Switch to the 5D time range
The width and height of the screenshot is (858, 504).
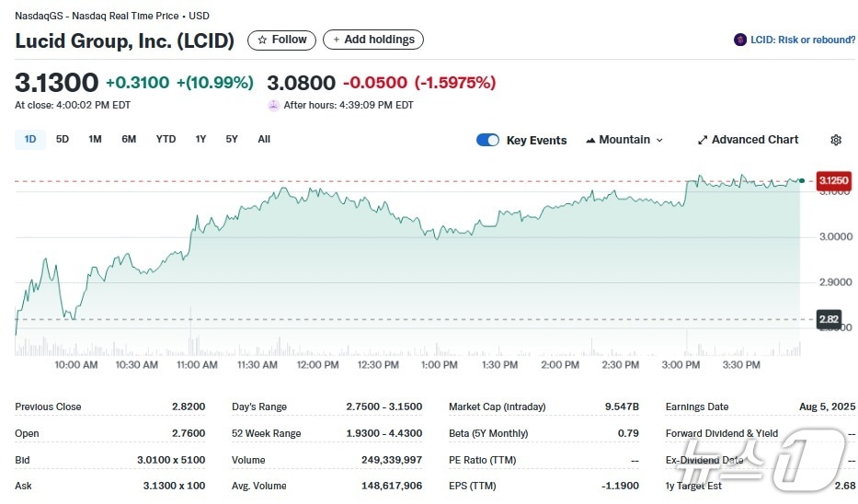click(x=63, y=139)
